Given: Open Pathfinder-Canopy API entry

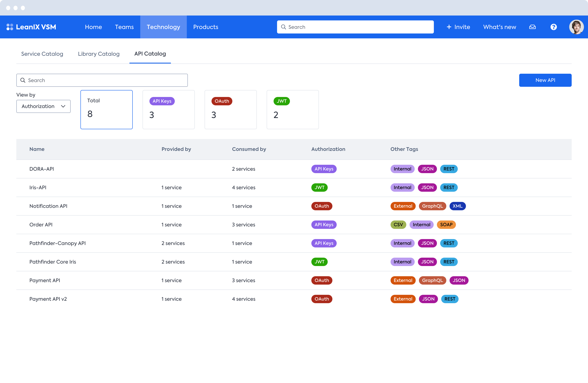Looking at the screenshot, I should (58, 243).
